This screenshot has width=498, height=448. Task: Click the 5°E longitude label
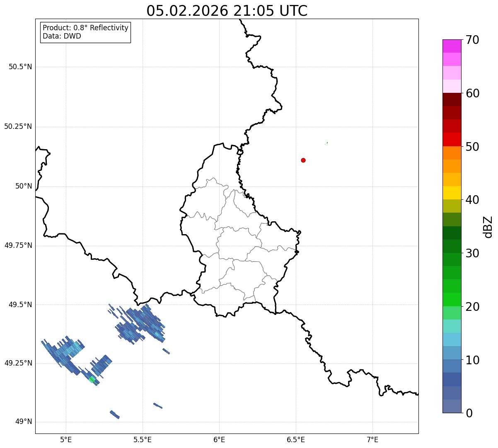[x=66, y=439]
